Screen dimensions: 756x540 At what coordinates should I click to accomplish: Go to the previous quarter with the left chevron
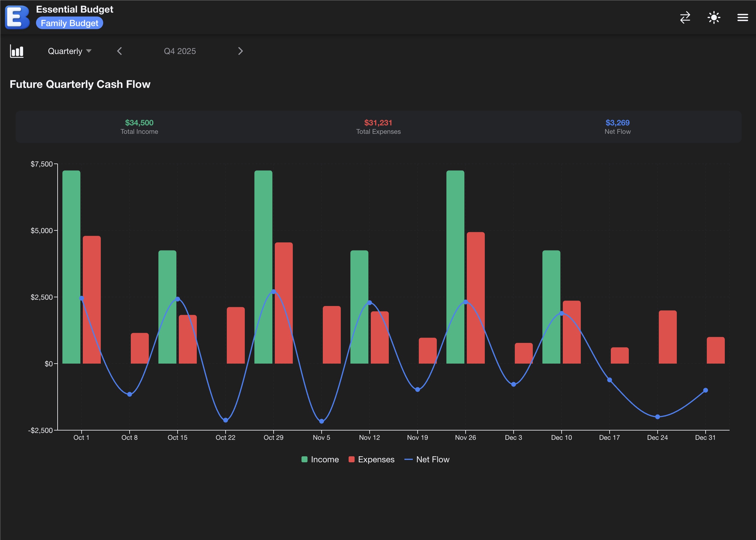[120, 51]
